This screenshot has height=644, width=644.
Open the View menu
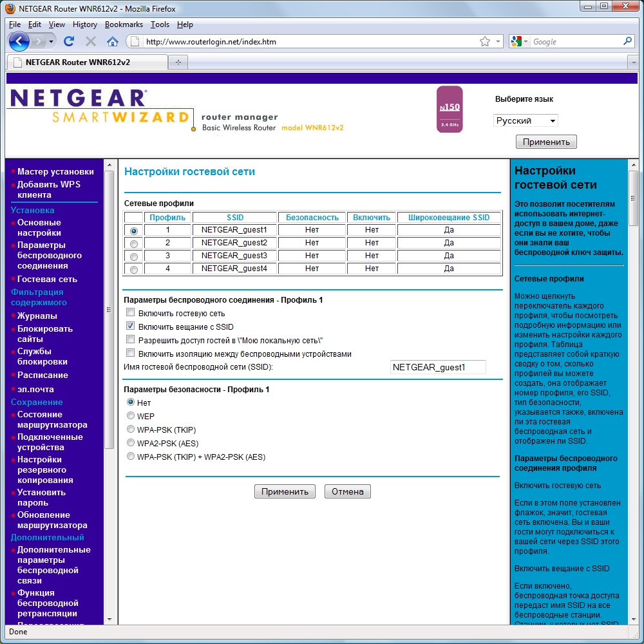(57, 24)
